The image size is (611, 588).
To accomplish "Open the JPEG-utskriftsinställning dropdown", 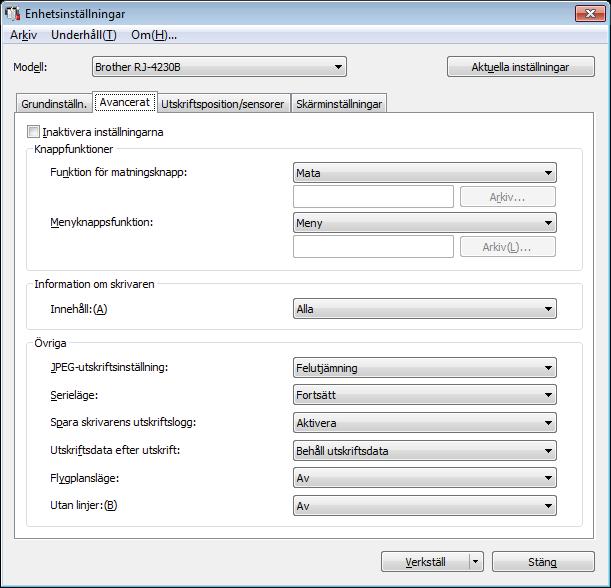I will pyautogui.click(x=425, y=368).
